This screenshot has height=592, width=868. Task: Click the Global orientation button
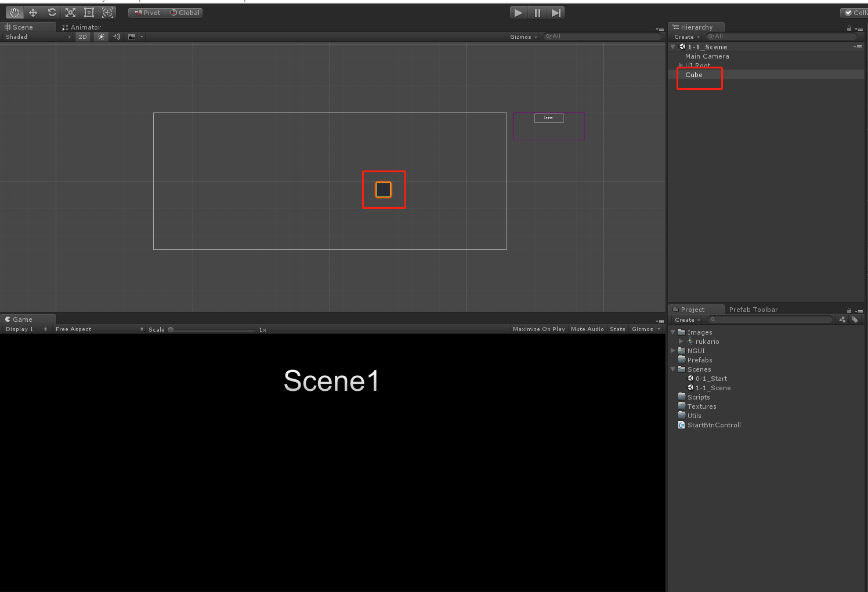click(x=184, y=12)
